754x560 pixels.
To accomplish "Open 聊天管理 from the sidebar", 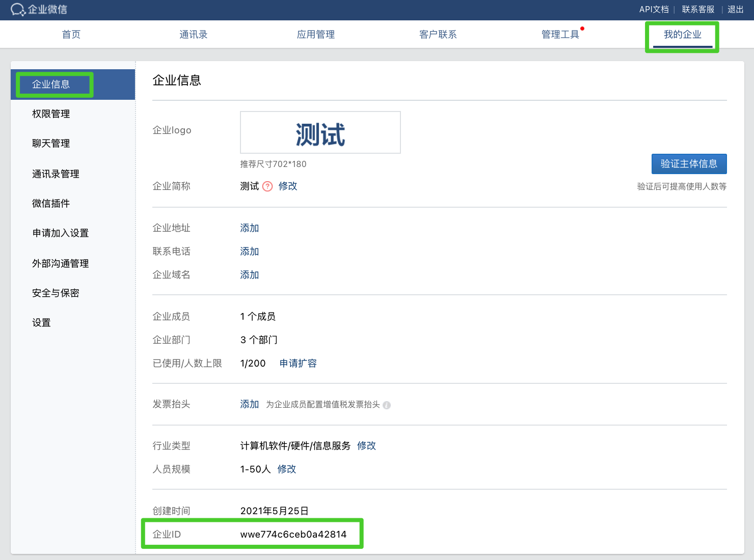I will (51, 144).
